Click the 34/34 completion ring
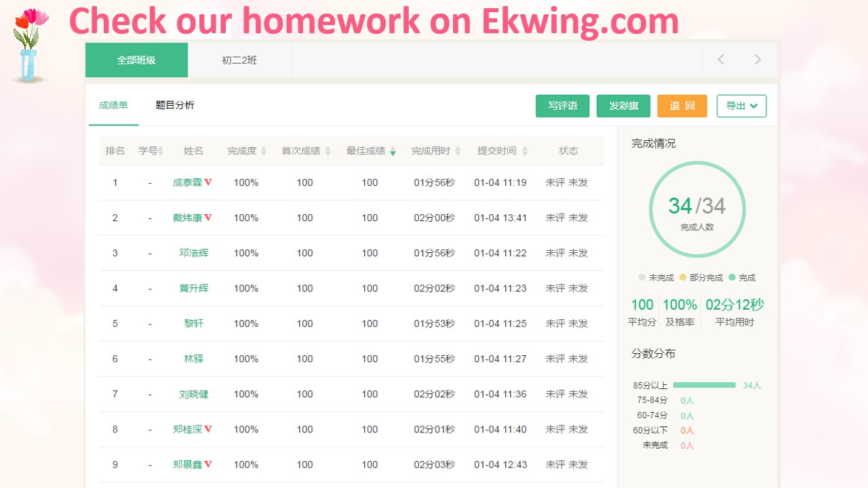868x488 pixels. pyautogui.click(x=697, y=209)
